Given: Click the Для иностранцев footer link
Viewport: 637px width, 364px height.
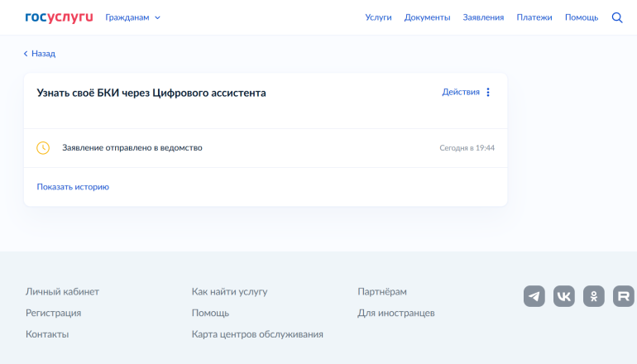Looking at the screenshot, I should pos(395,314).
